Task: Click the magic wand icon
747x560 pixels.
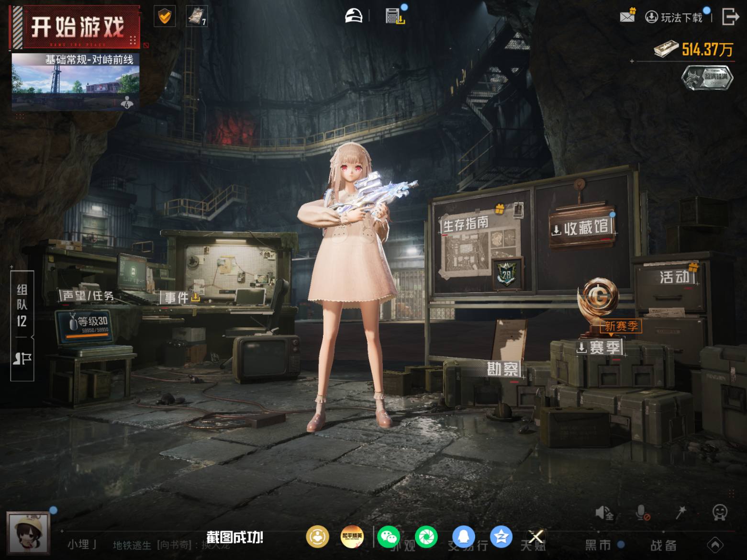Action: (x=680, y=513)
